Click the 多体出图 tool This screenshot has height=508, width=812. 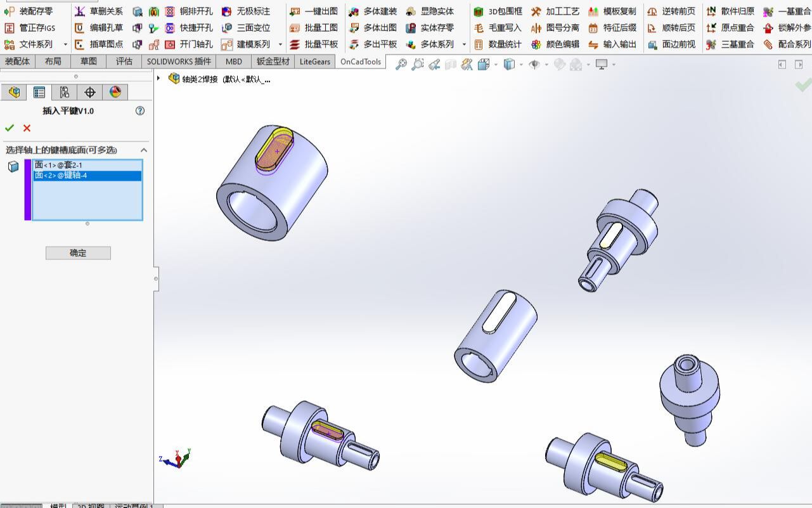point(373,27)
